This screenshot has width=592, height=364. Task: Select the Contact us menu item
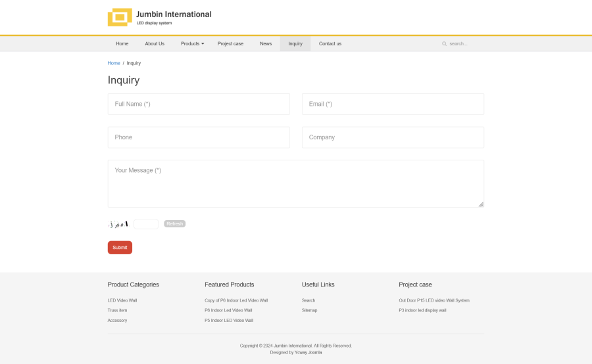(330, 44)
